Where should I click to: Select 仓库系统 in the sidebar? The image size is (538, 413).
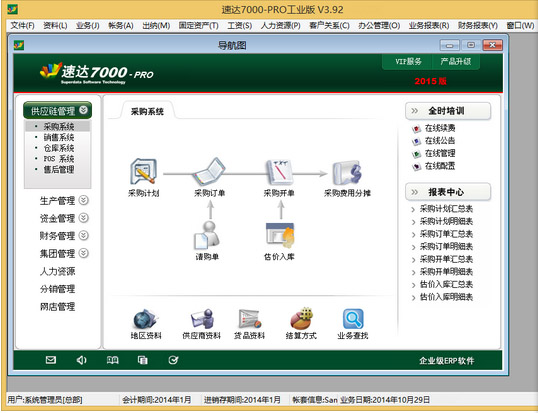click(58, 148)
